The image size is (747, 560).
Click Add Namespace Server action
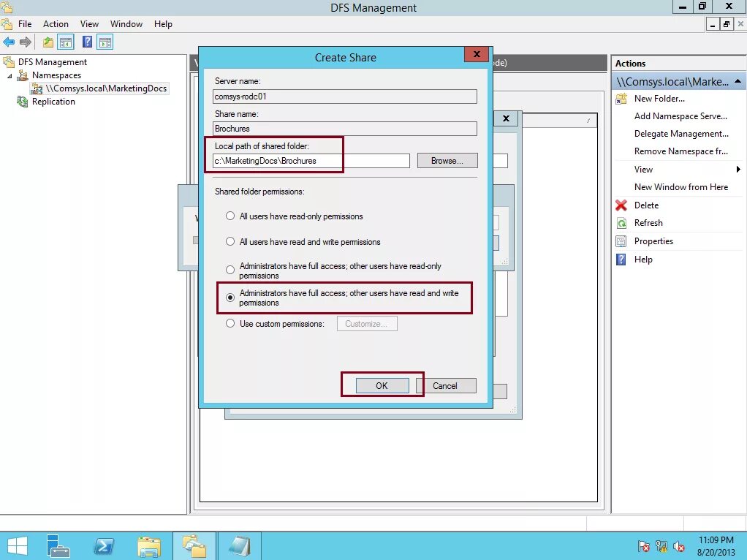[x=680, y=116]
